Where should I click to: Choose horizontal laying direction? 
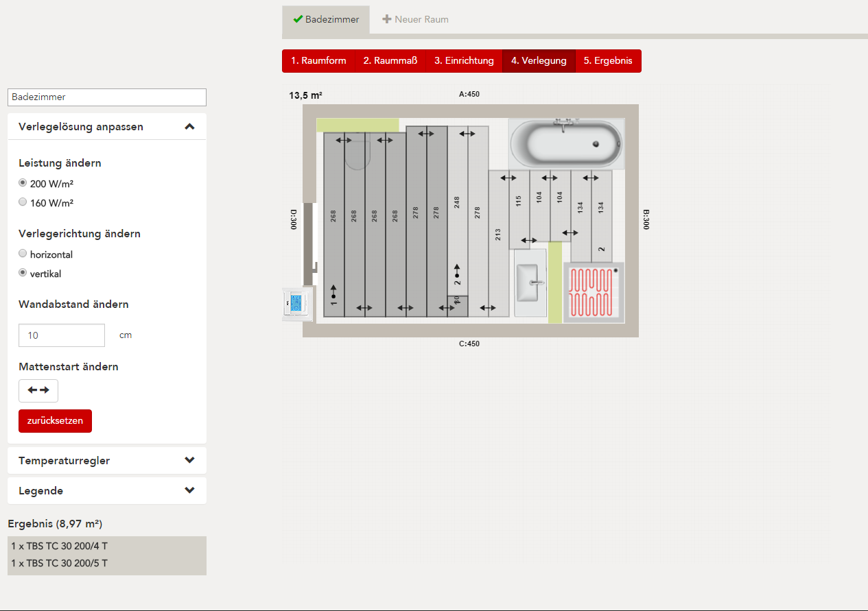tap(23, 254)
